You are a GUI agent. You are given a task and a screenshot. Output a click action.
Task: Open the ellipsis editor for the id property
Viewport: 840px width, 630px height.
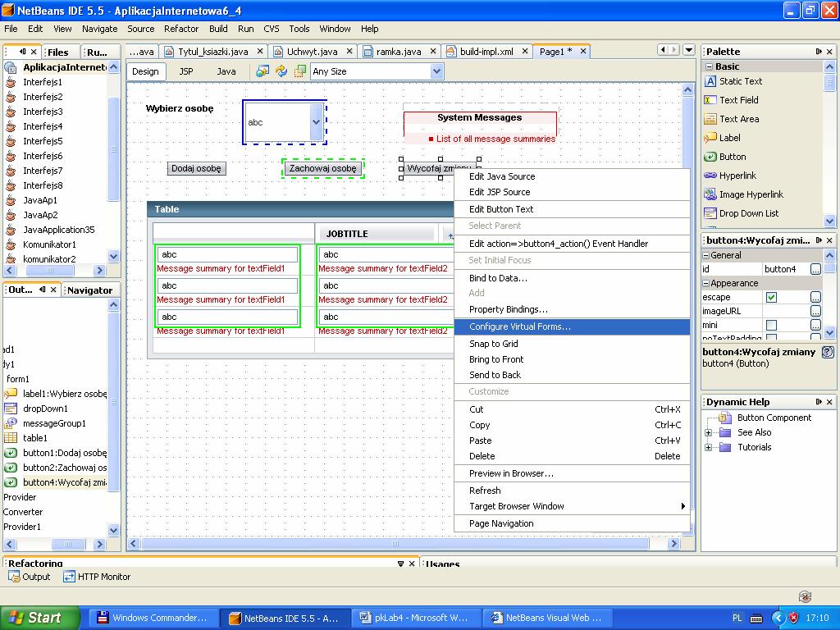815,269
